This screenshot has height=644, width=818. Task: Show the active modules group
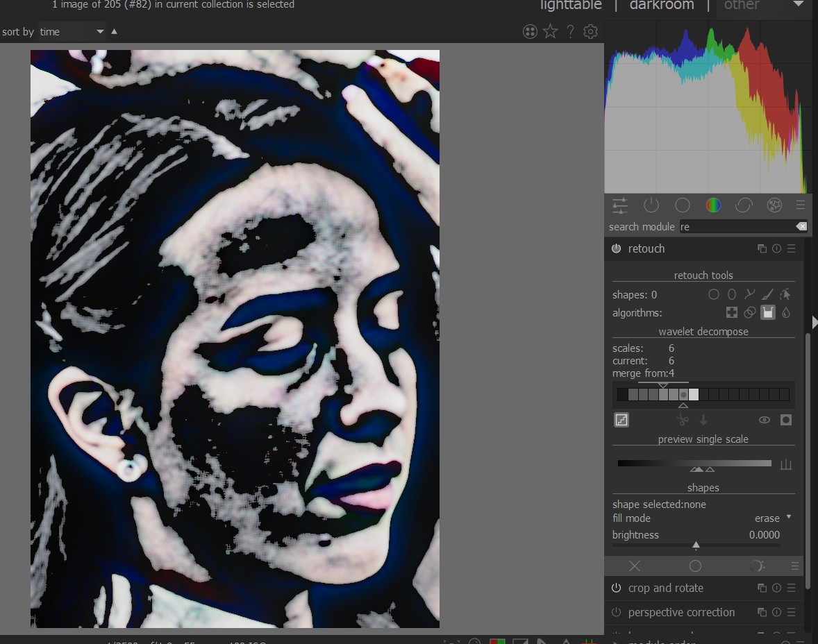(651, 205)
